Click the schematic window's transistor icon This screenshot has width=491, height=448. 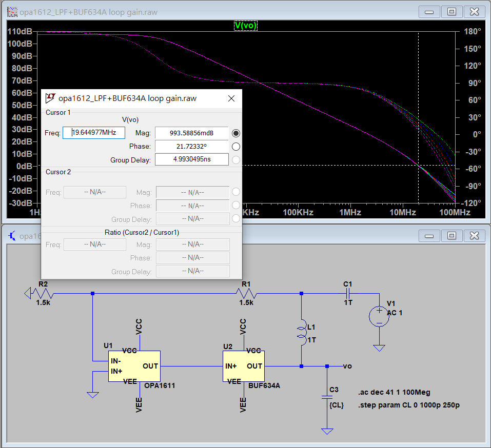tap(12, 236)
